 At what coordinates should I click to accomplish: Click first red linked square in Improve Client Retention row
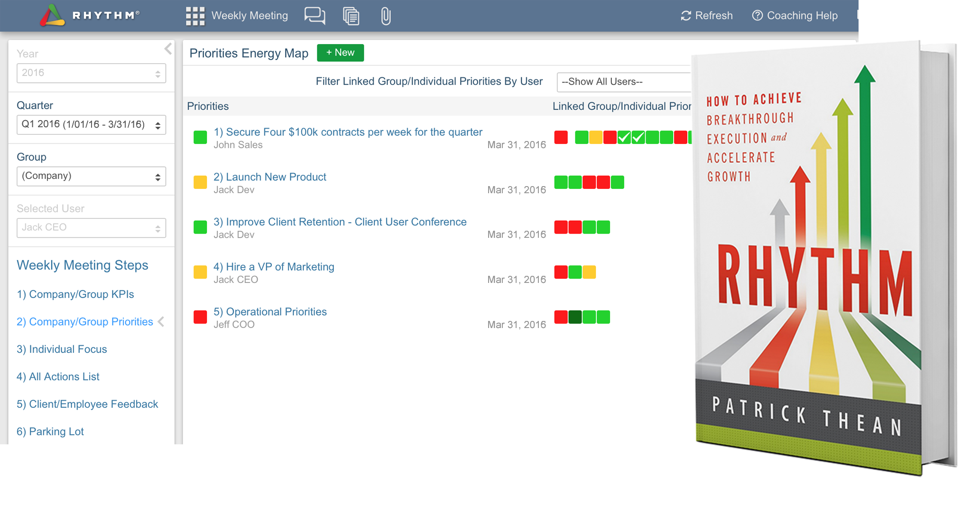[561, 227]
